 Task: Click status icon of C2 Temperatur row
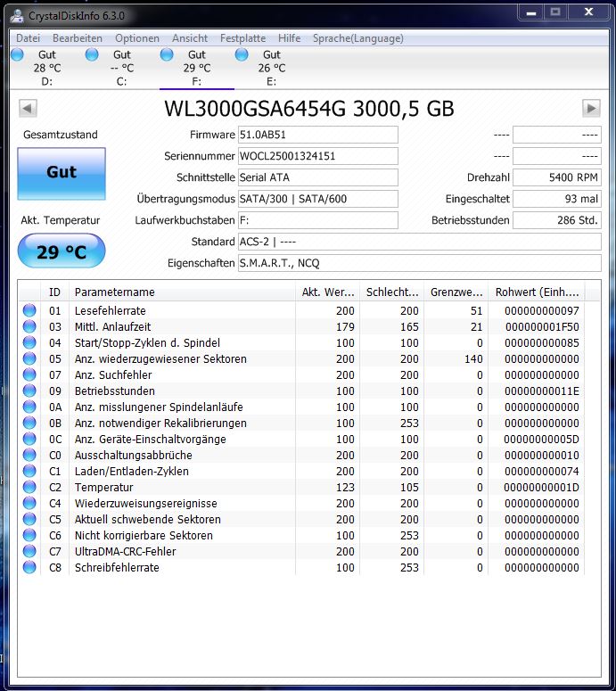point(29,487)
